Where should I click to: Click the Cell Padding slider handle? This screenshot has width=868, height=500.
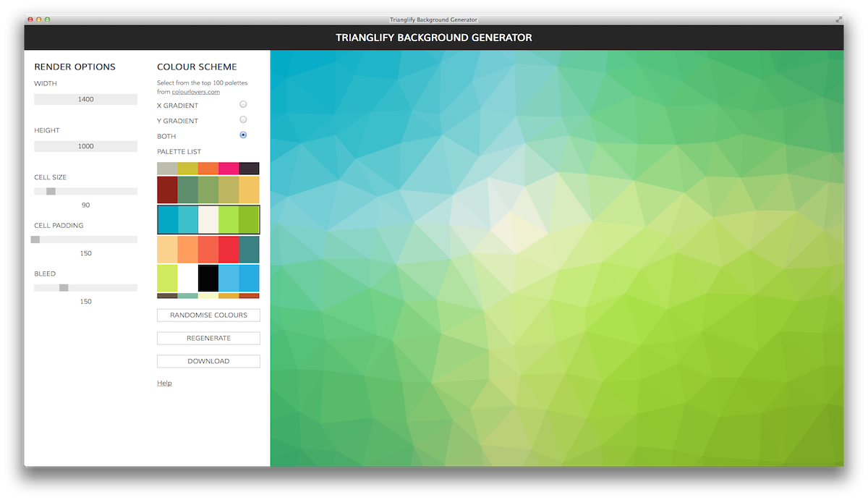point(35,240)
